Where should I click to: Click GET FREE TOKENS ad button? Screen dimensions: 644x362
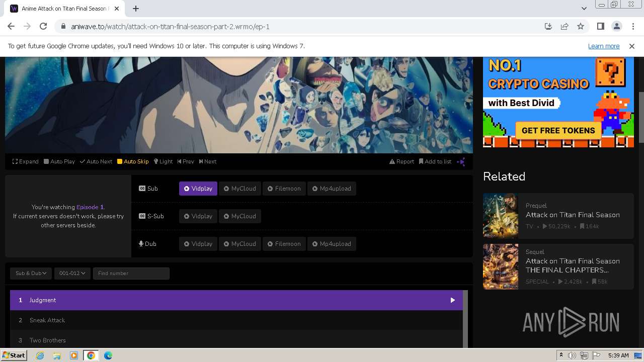pyautogui.click(x=558, y=131)
